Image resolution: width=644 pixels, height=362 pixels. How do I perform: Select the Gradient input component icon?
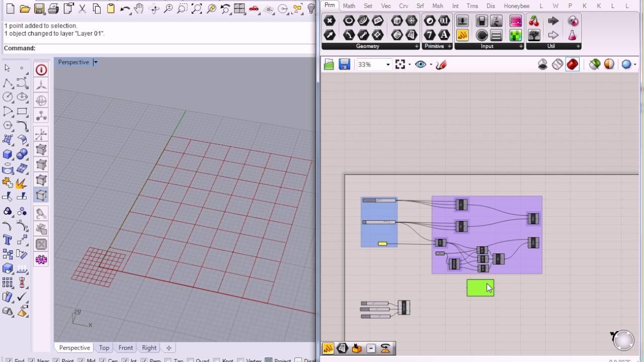coord(516,21)
